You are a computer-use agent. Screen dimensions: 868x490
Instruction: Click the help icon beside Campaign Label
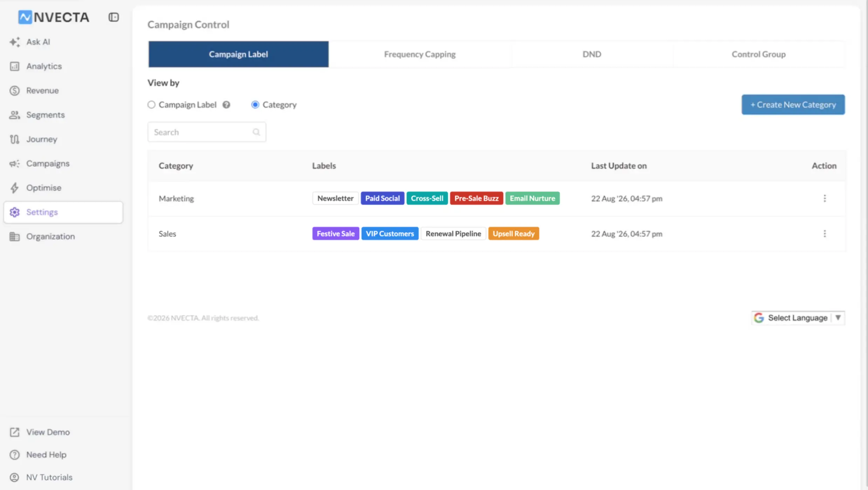(226, 105)
